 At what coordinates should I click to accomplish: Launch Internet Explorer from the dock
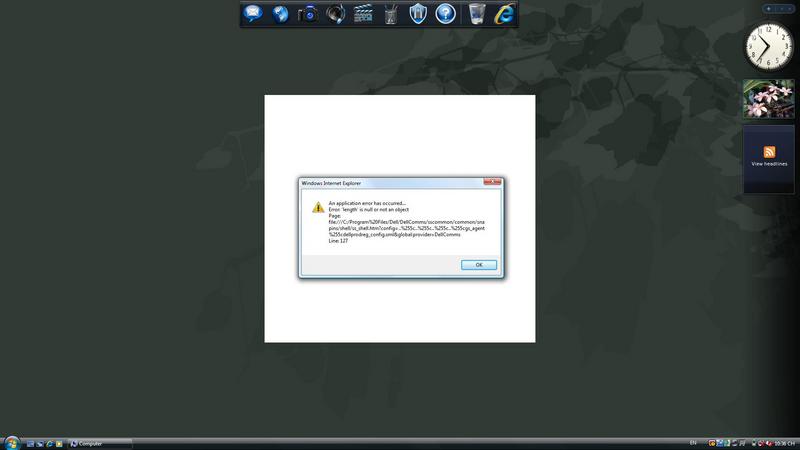point(508,14)
